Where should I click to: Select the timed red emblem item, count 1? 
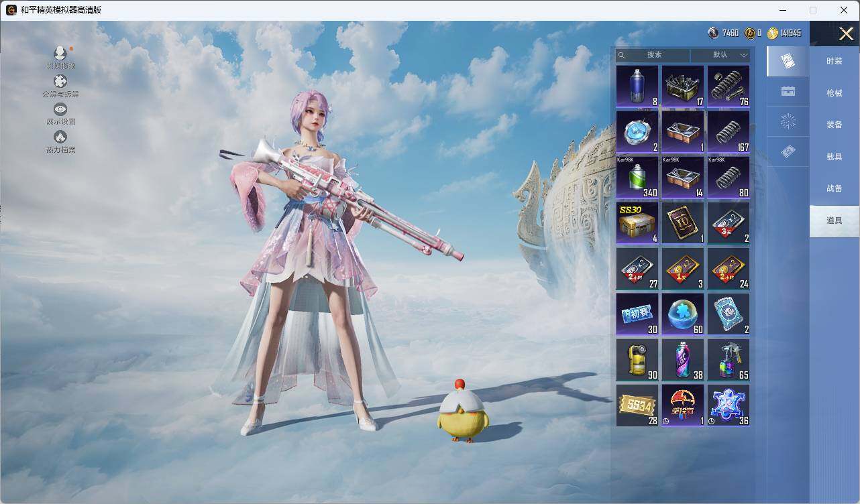pyautogui.click(x=683, y=405)
